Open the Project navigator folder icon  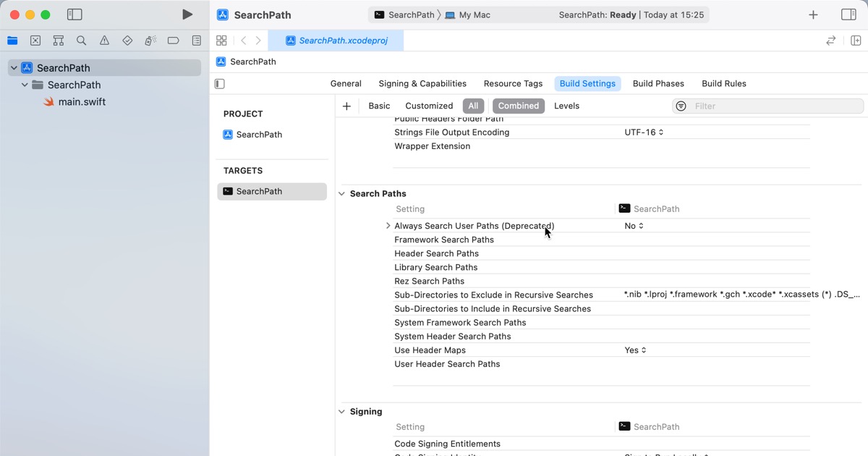[12, 41]
